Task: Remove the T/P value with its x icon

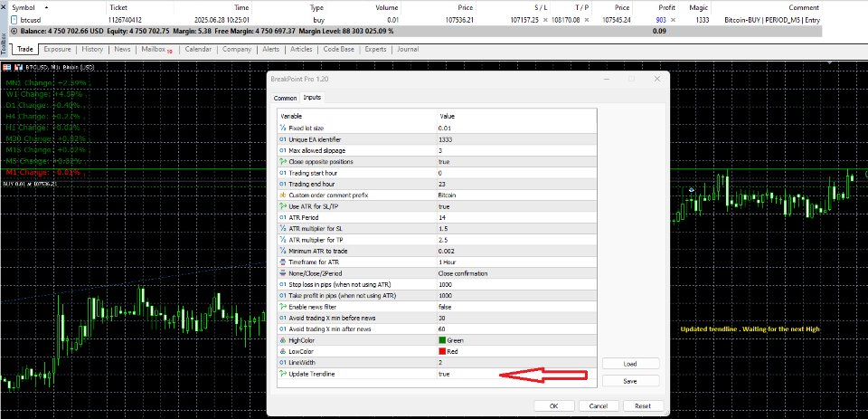Action: point(587,20)
